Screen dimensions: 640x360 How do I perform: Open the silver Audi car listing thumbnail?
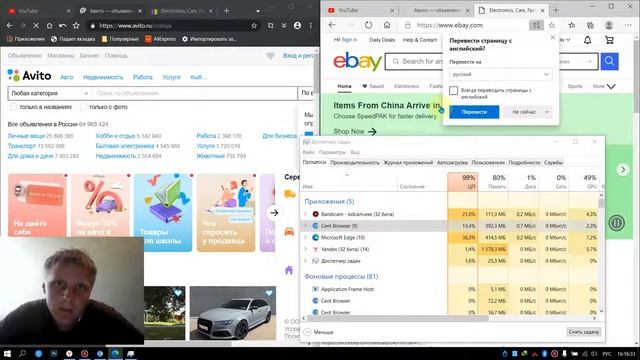point(233,313)
